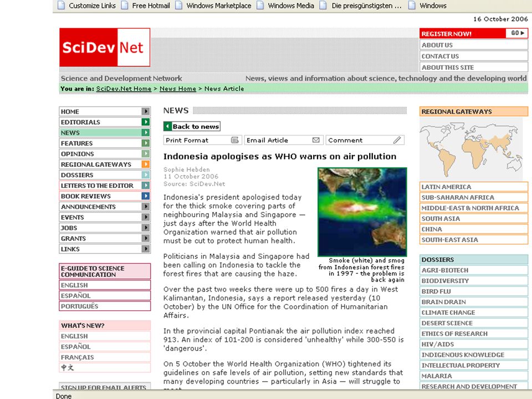Open the satellite smoke image thumbnail
Viewport: 532px width, 399px height.
coord(362,212)
